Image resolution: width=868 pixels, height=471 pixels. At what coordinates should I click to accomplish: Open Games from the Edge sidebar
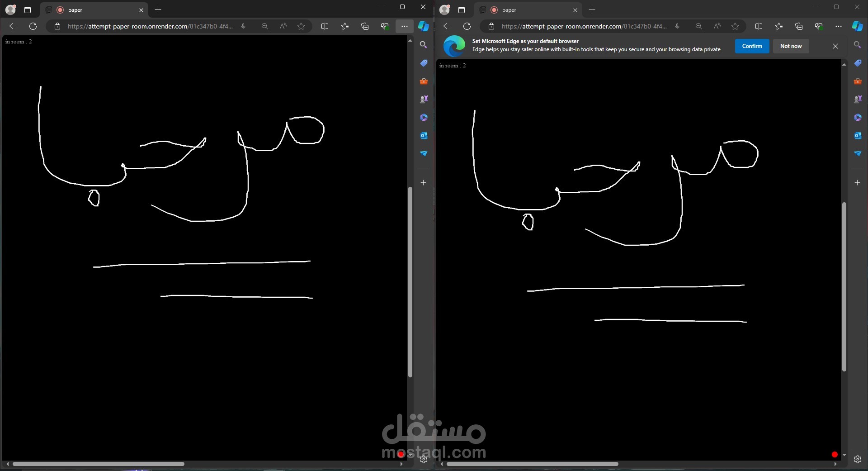click(424, 99)
